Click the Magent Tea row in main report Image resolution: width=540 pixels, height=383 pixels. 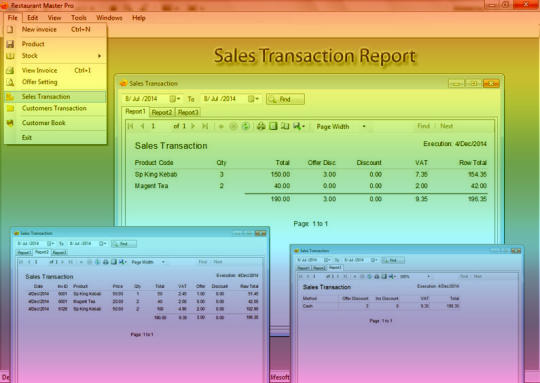[310, 186]
